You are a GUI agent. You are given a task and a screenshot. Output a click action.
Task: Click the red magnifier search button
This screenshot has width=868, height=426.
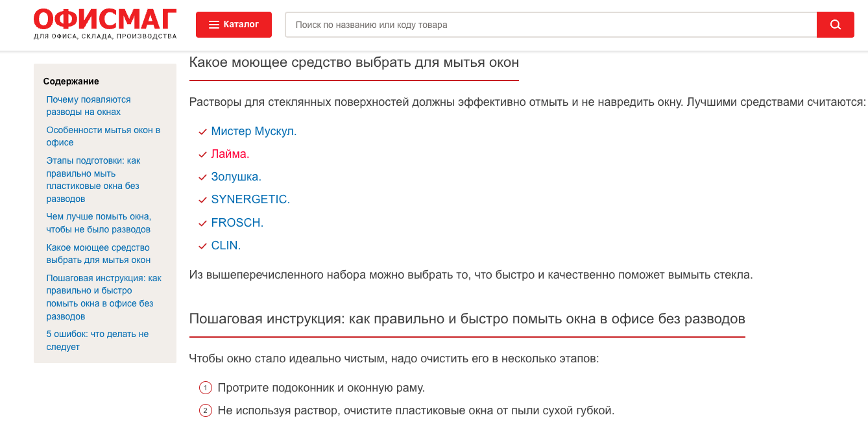(x=836, y=25)
